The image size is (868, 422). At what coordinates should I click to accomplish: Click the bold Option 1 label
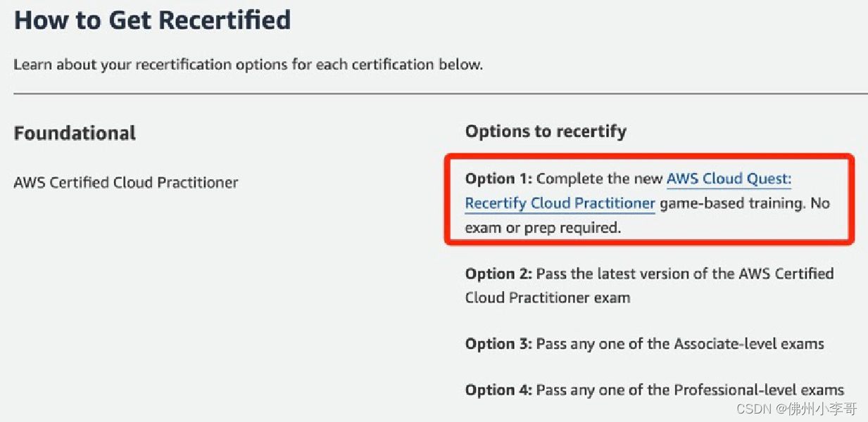pyautogui.click(x=499, y=179)
